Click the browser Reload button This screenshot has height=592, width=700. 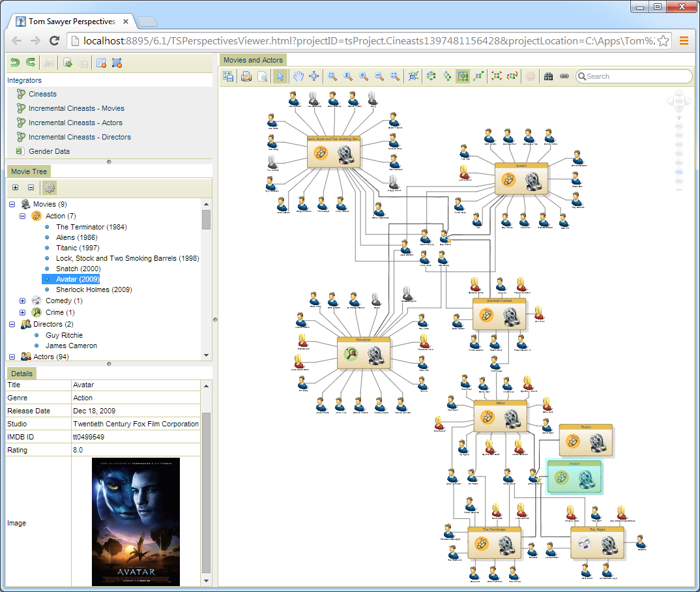point(55,40)
